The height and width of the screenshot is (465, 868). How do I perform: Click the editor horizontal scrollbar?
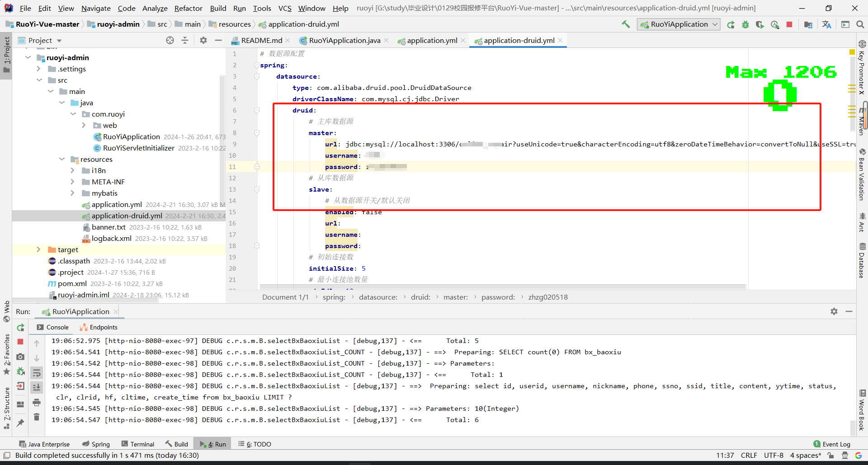click(503, 287)
